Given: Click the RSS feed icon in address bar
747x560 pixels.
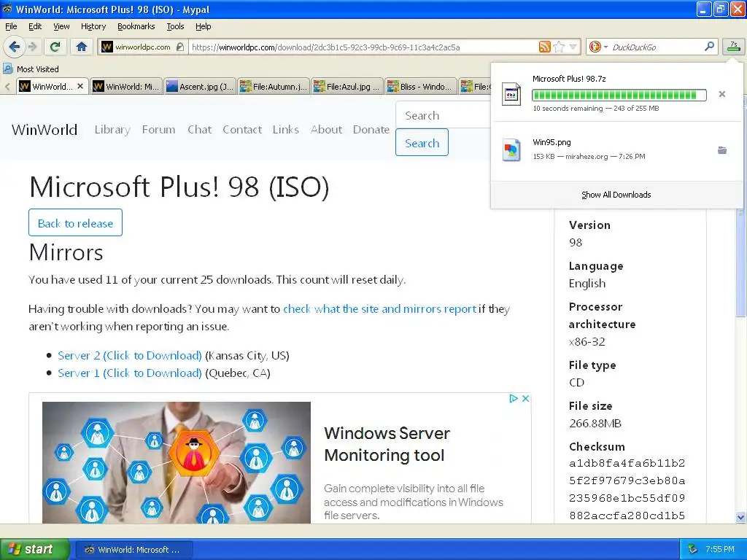Looking at the screenshot, I should (544, 47).
